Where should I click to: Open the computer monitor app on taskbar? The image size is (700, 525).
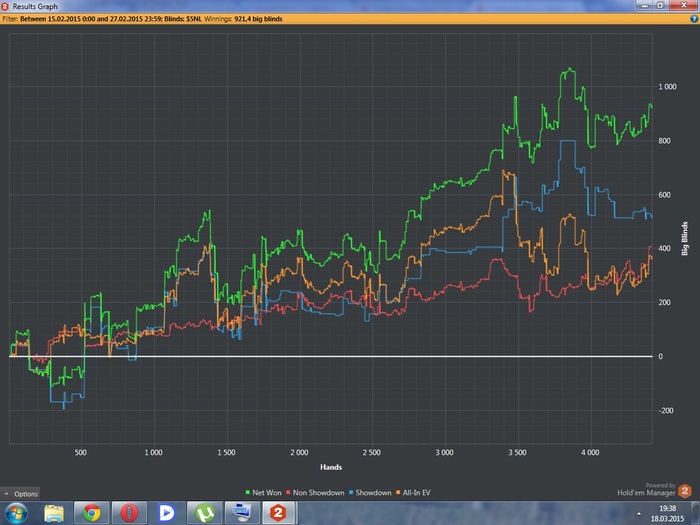point(242,513)
